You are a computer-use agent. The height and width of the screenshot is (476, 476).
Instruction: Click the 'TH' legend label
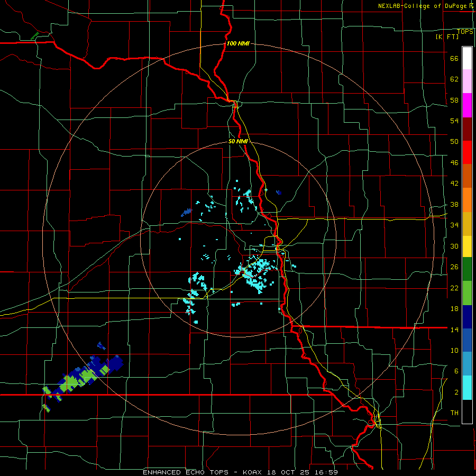point(454,413)
